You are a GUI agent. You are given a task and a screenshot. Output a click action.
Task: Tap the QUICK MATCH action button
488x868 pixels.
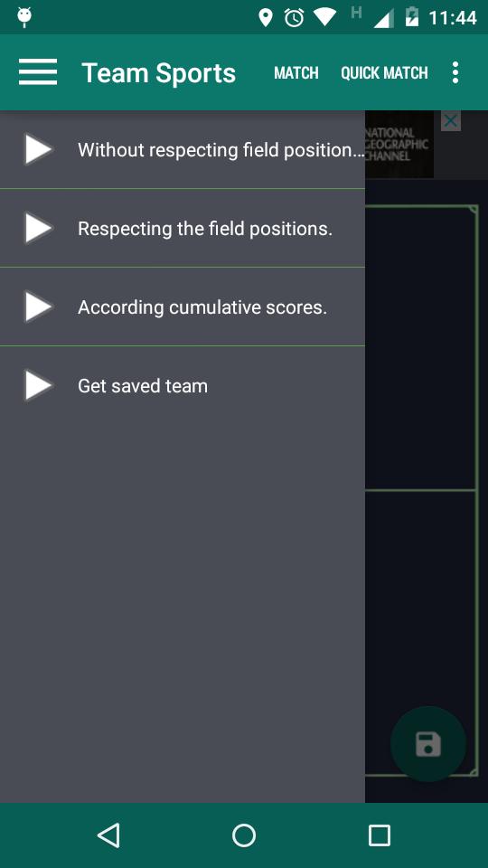pos(384,72)
